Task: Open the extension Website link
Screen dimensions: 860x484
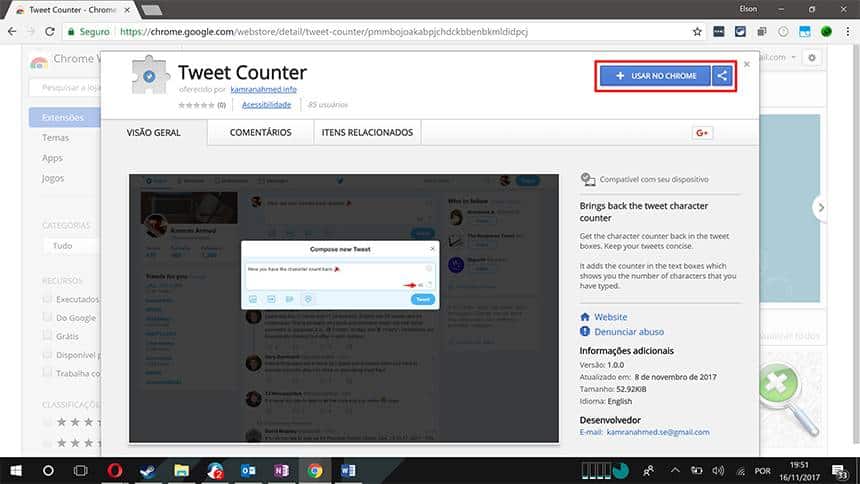Action: (610, 317)
